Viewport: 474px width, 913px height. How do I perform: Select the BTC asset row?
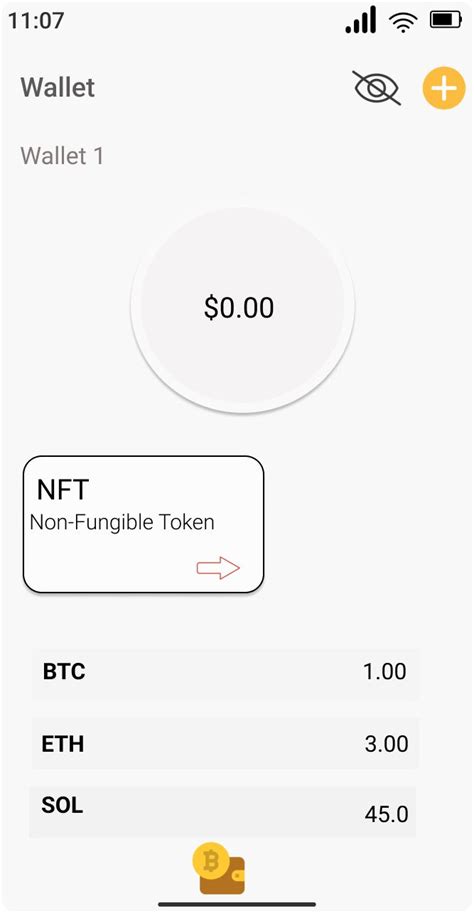[225, 673]
